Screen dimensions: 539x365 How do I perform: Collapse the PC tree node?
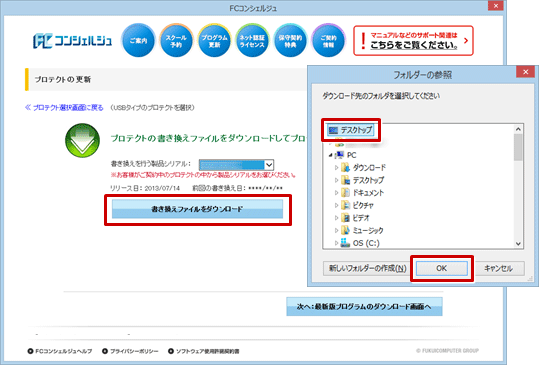(330, 155)
